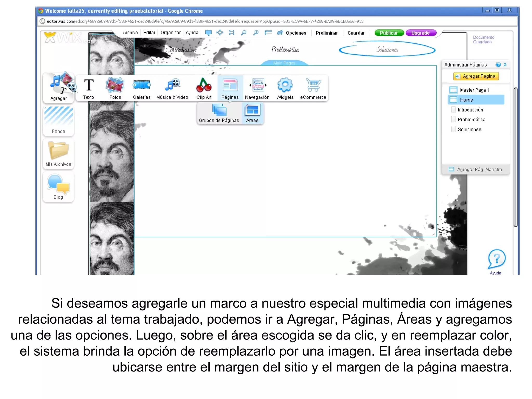Select the Navegación menu icon

[x=257, y=88]
